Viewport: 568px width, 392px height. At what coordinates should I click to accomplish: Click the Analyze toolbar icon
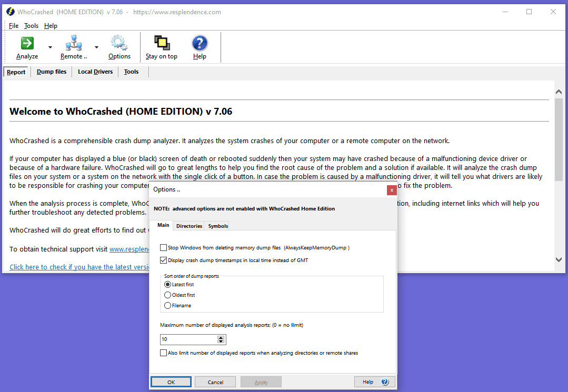point(27,43)
